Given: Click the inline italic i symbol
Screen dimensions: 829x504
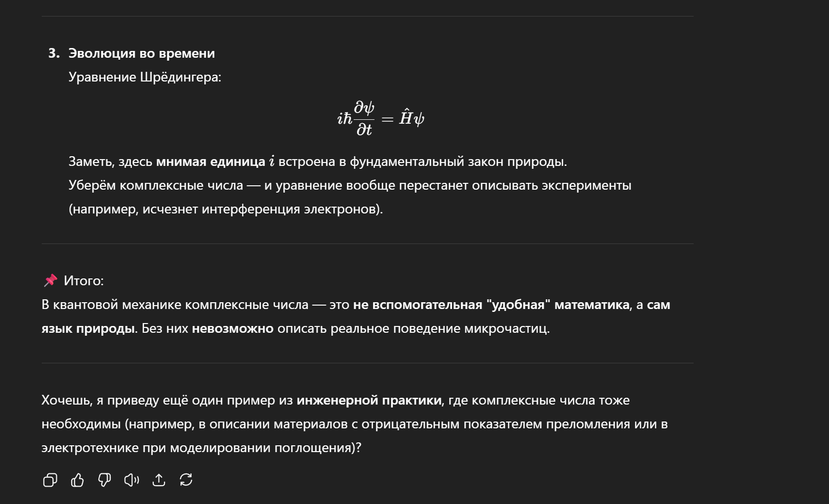Looking at the screenshot, I should point(272,161).
